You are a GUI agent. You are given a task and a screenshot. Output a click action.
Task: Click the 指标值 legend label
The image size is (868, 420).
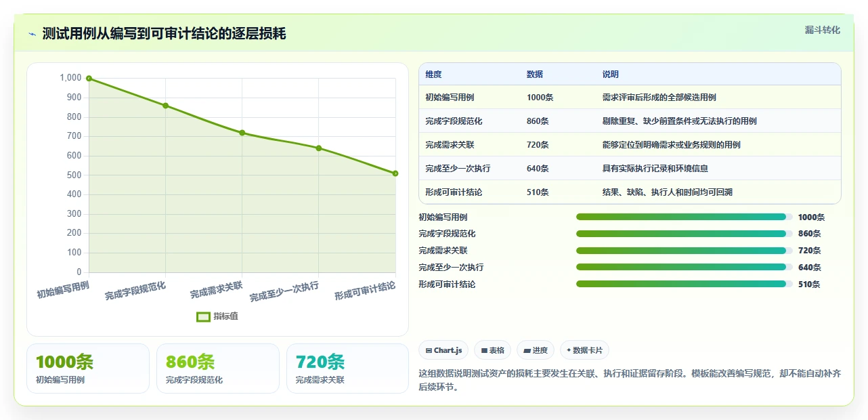(x=226, y=316)
